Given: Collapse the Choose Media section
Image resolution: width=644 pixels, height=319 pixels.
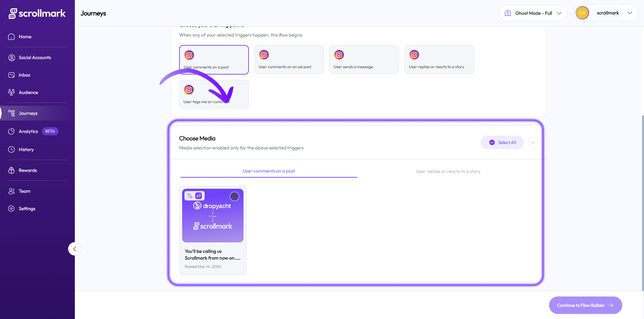Looking at the screenshot, I should 533,142.
